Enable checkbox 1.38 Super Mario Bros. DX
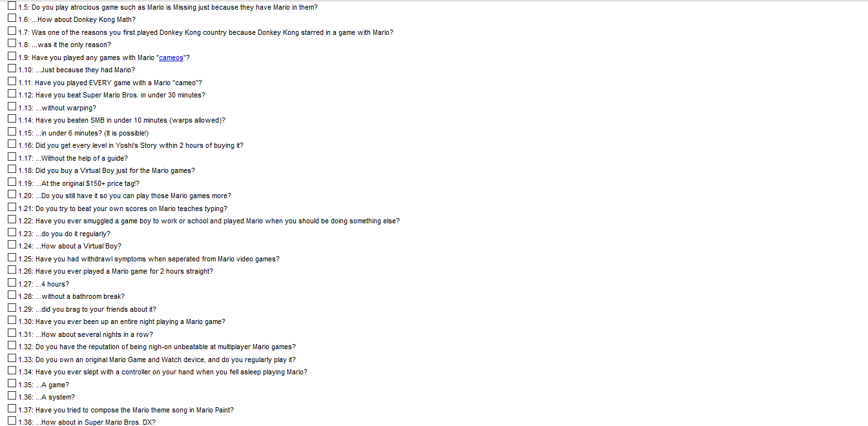Image resolution: width=868 pixels, height=426 pixels. [x=12, y=421]
